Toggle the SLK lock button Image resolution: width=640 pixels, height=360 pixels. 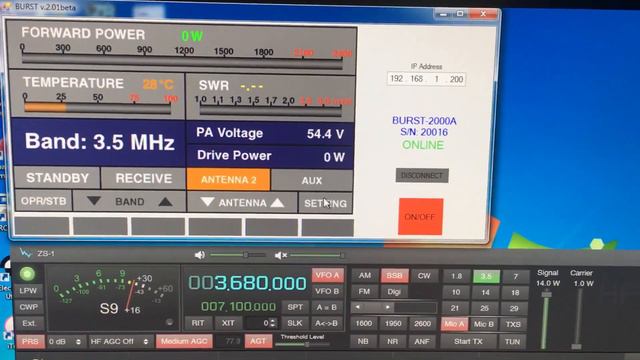[295, 323]
